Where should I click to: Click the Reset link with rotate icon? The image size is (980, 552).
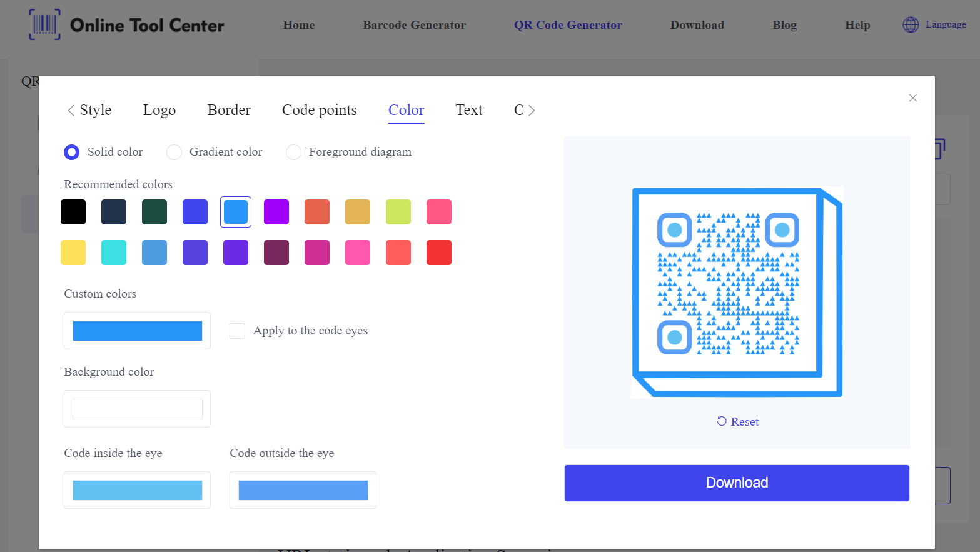[x=737, y=422]
